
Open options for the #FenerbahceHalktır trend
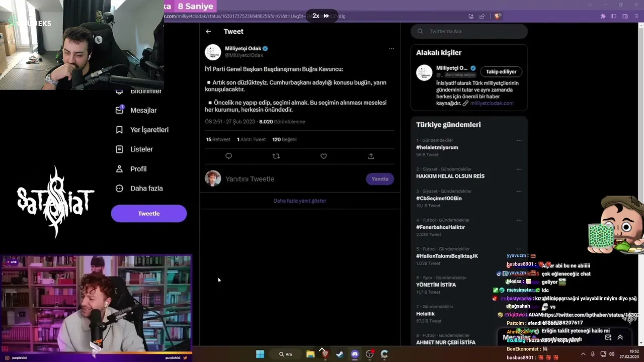519,220
